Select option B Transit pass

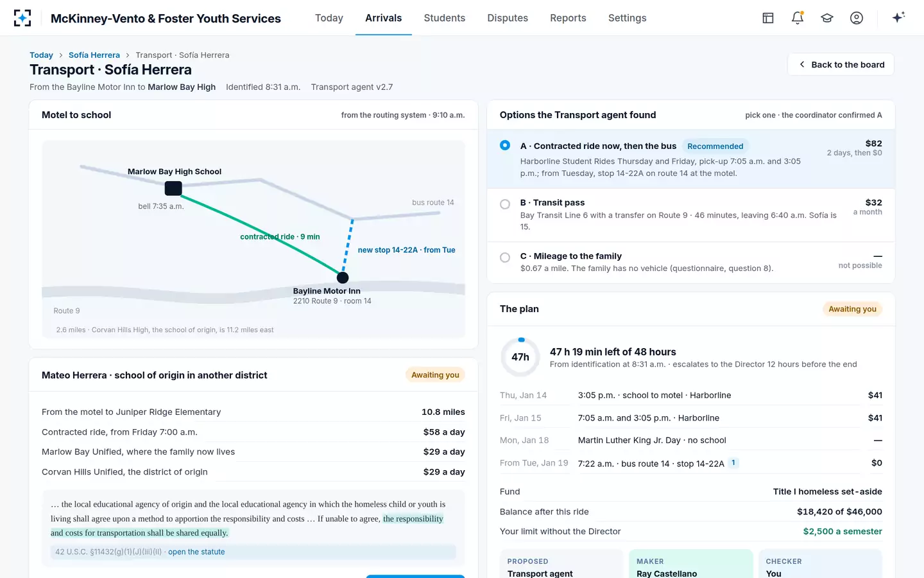(x=505, y=204)
